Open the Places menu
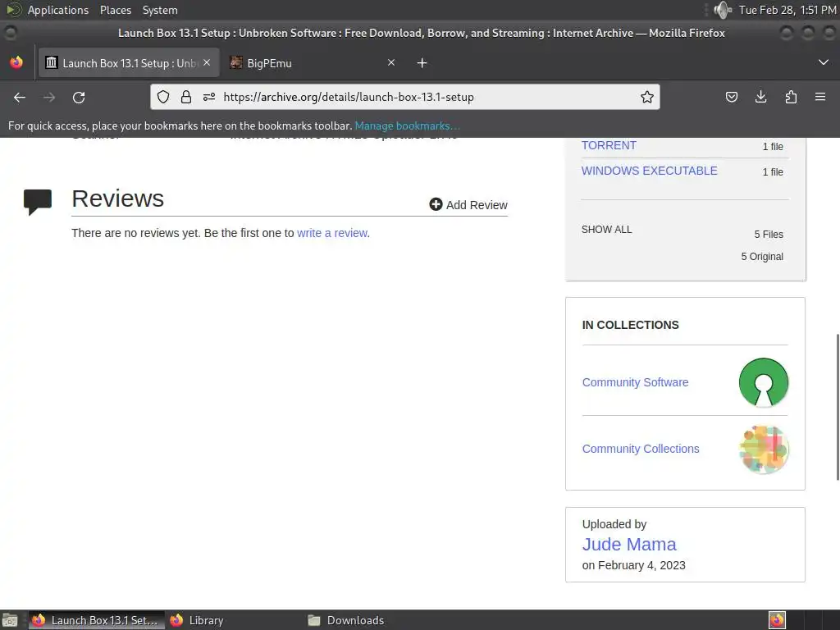 click(x=115, y=10)
